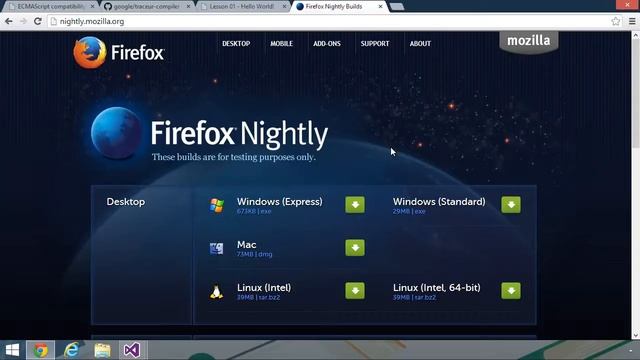Download the Linux (Intel) build
Viewport: 640px width, 360px height.
pos(355,291)
